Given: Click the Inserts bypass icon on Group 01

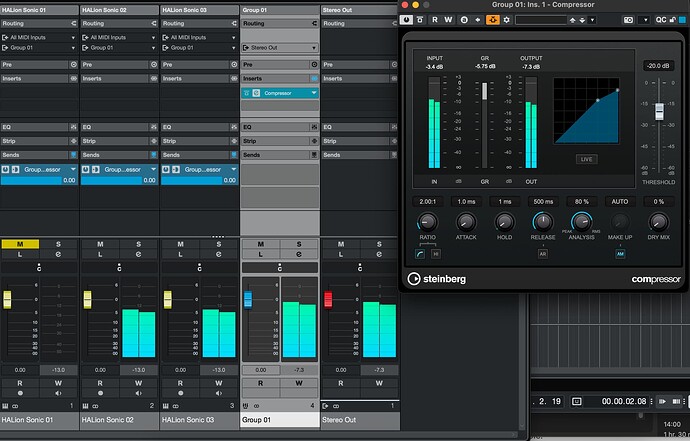Looking at the screenshot, I should [314, 78].
